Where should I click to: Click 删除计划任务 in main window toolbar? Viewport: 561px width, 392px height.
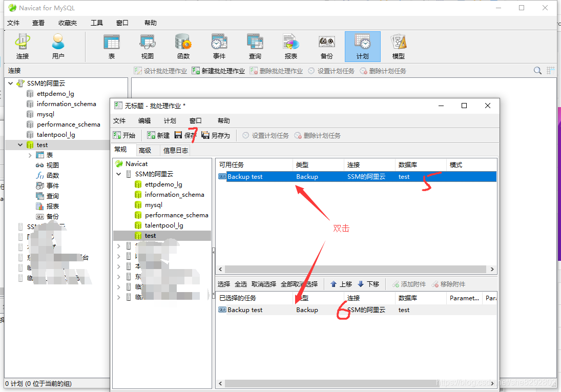[383, 71]
